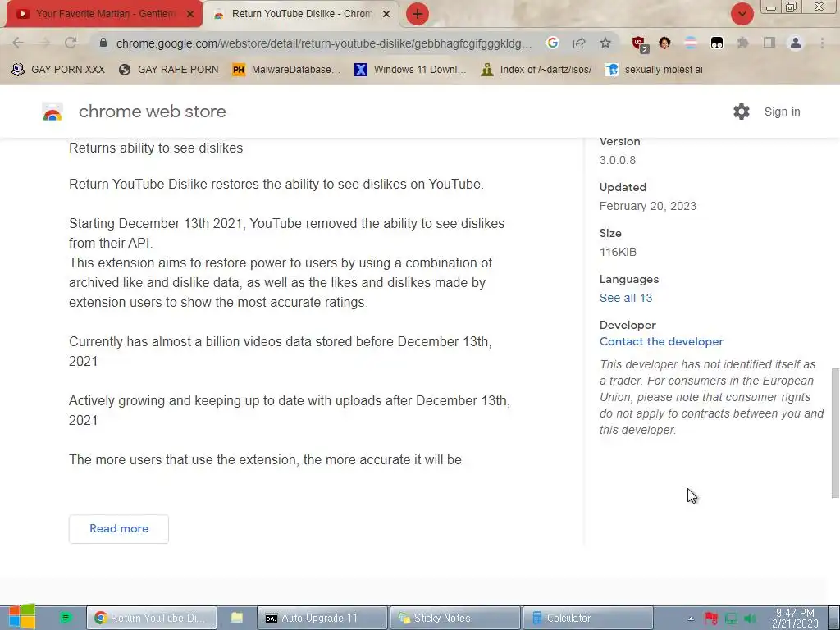Click the updated date February 20, 2023

point(648,206)
